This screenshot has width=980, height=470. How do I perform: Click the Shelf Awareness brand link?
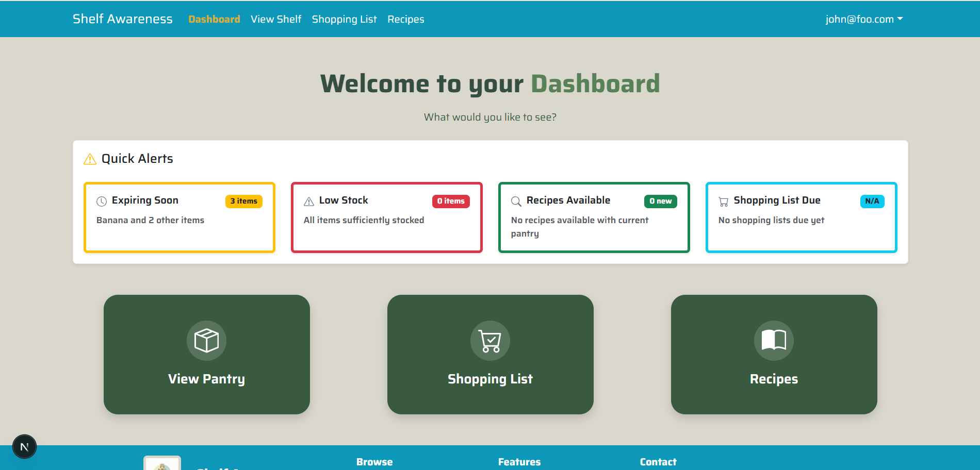coord(122,19)
